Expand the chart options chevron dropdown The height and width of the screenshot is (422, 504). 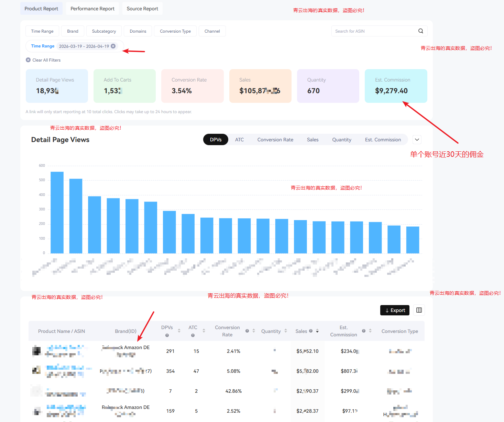(417, 140)
